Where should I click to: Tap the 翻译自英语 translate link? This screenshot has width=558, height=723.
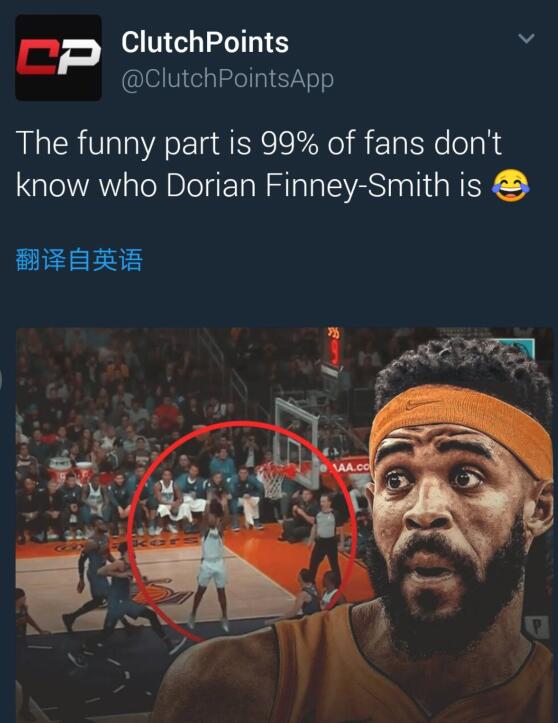[x=79, y=259]
